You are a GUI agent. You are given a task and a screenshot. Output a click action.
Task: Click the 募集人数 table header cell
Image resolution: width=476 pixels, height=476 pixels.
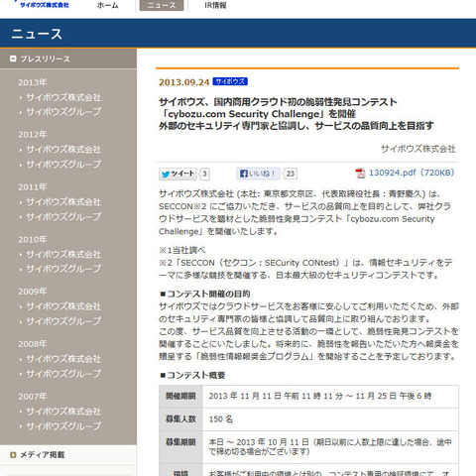(x=180, y=419)
